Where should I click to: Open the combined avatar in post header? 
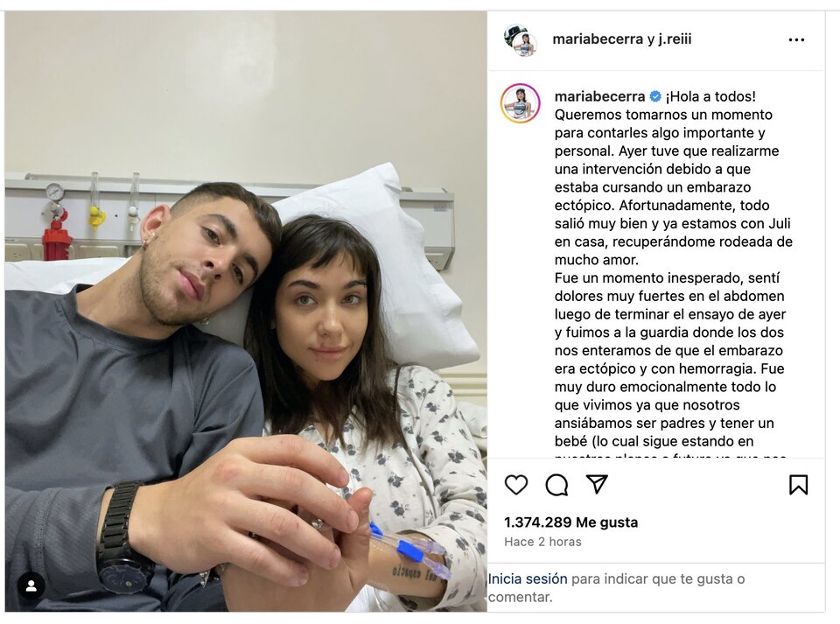point(520,39)
